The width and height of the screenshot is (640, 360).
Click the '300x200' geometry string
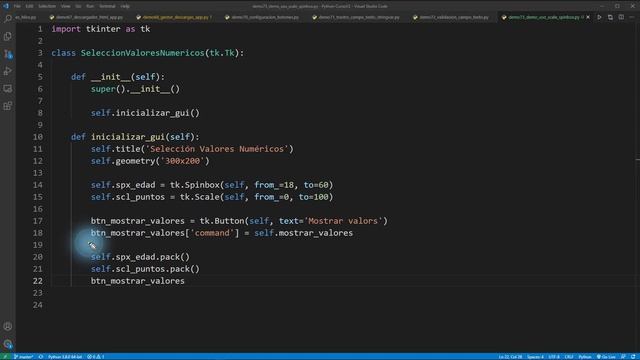(182, 161)
